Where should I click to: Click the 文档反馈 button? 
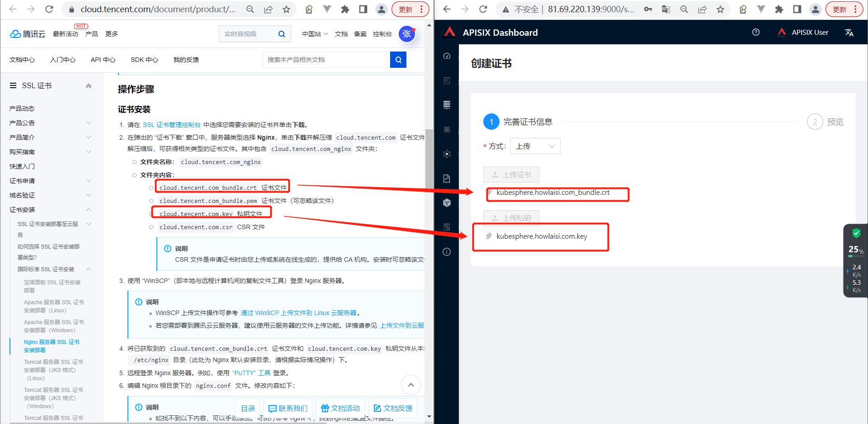coord(393,408)
